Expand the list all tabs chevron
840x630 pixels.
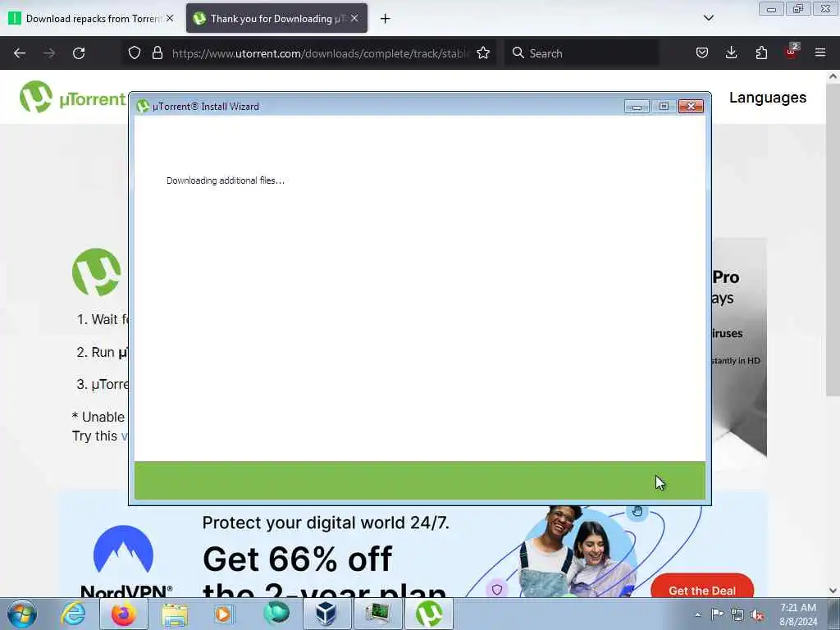708,18
